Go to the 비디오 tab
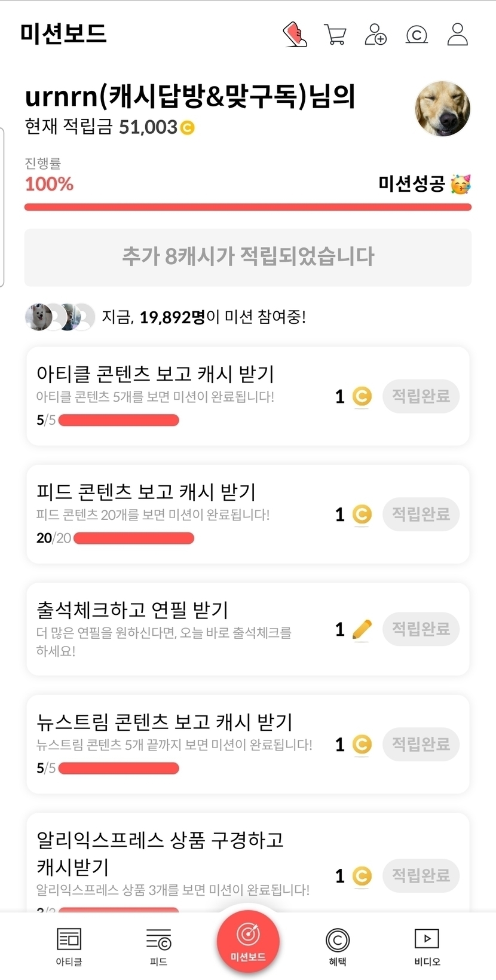496x980 pixels. coord(427,947)
